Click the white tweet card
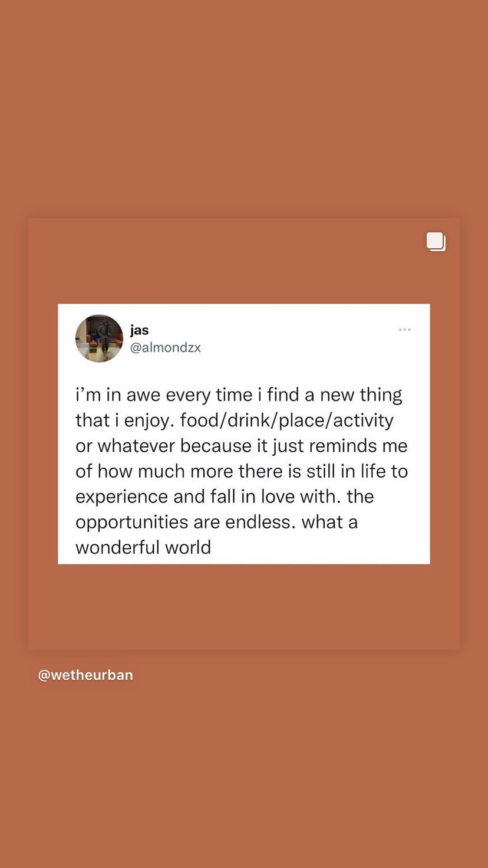The height and width of the screenshot is (868, 488). [x=244, y=434]
